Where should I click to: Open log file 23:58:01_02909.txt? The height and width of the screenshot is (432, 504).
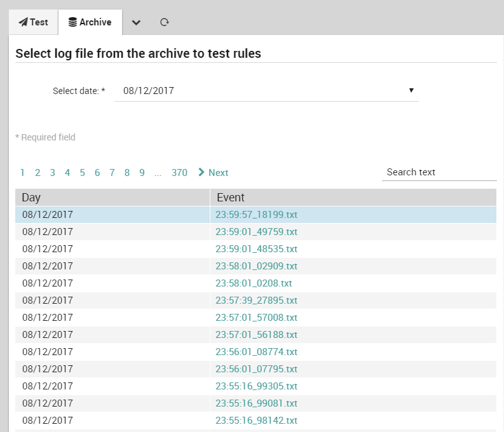[x=256, y=266]
